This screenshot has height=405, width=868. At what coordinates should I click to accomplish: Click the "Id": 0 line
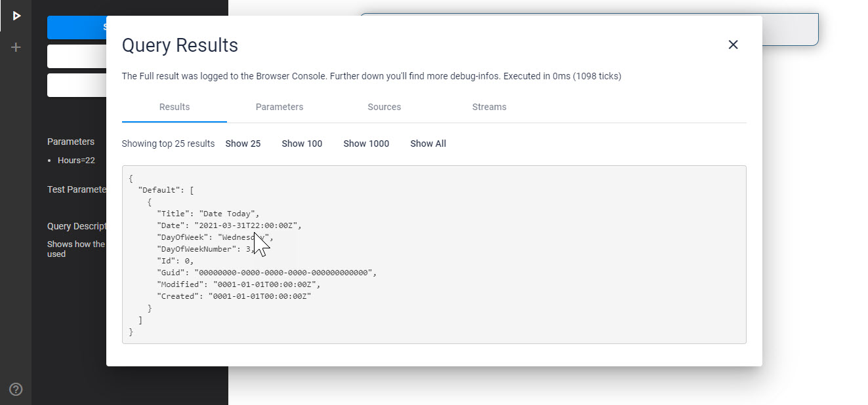[175, 261]
